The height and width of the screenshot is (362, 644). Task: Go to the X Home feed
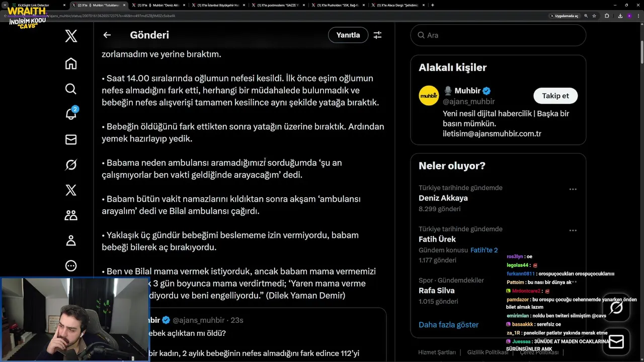pyautogui.click(x=71, y=63)
